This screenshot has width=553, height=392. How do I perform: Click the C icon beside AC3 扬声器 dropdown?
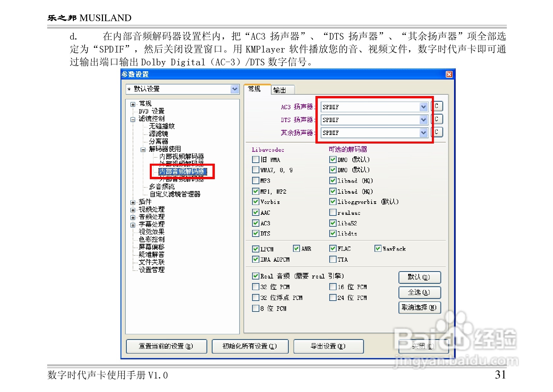tap(438, 106)
